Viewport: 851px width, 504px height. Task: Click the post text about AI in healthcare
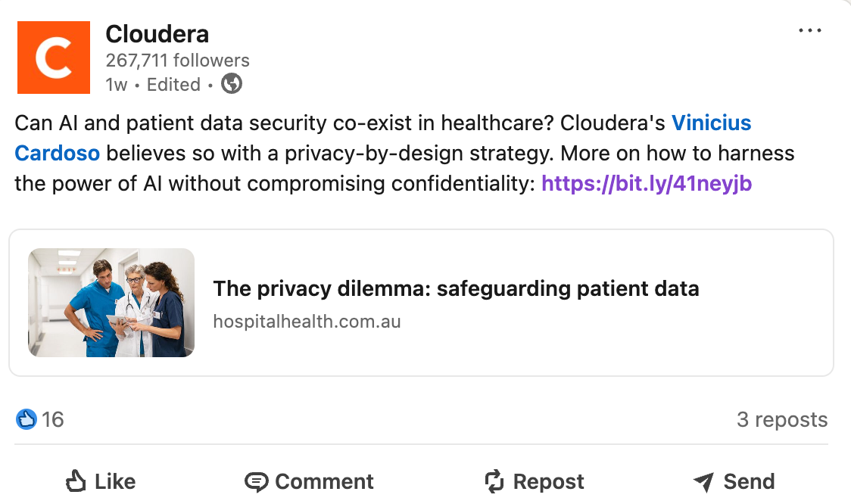pos(303,153)
